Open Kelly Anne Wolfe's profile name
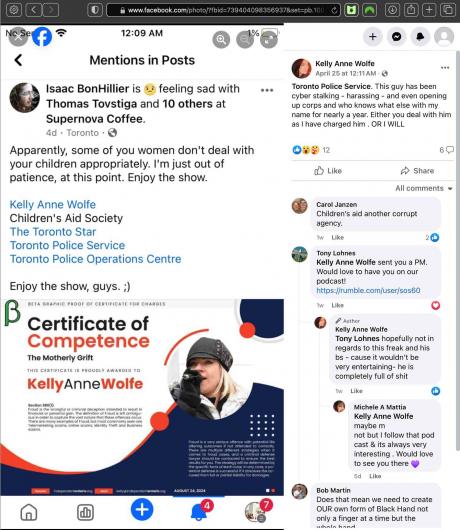 [x=345, y=63]
